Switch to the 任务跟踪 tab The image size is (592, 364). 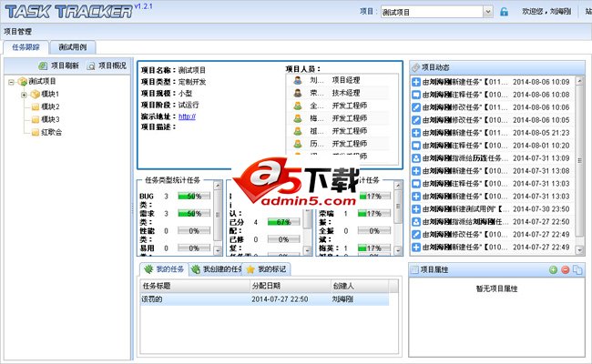(x=26, y=47)
